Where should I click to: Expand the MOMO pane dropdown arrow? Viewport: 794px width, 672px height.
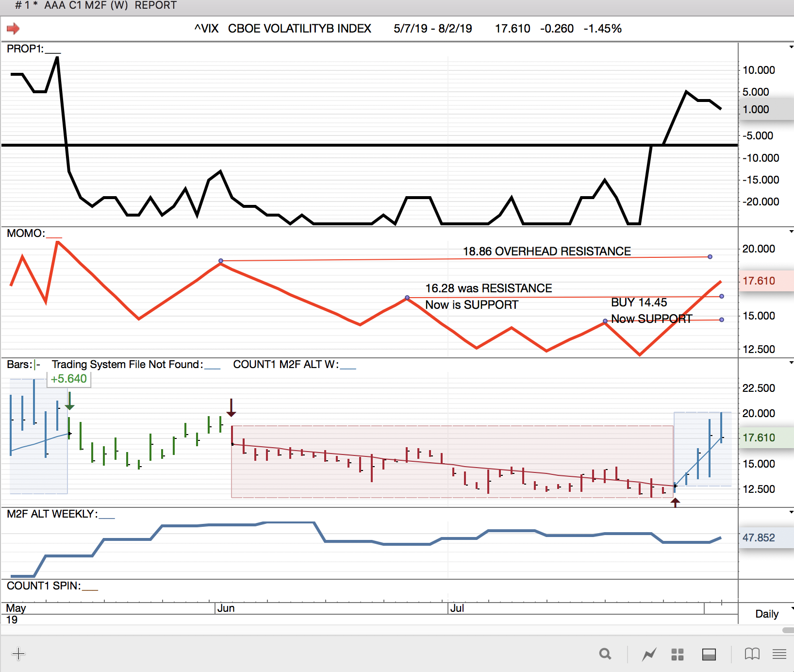791,232
